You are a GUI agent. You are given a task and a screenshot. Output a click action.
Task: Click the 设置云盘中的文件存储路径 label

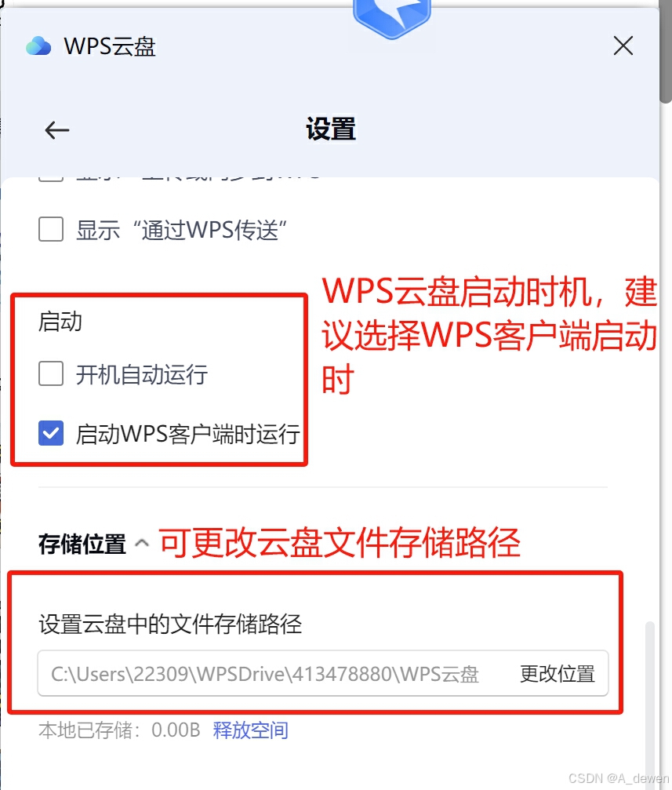click(170, 624)
